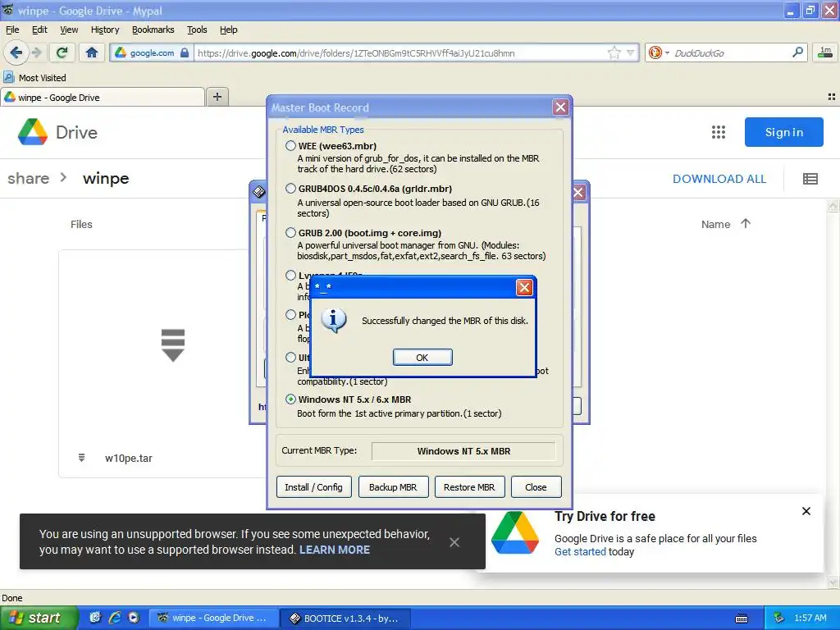Open the winpe folder breadcrumb
Image resolution: width=840 pixels, height=630 pixels.
tap(106, 178)
